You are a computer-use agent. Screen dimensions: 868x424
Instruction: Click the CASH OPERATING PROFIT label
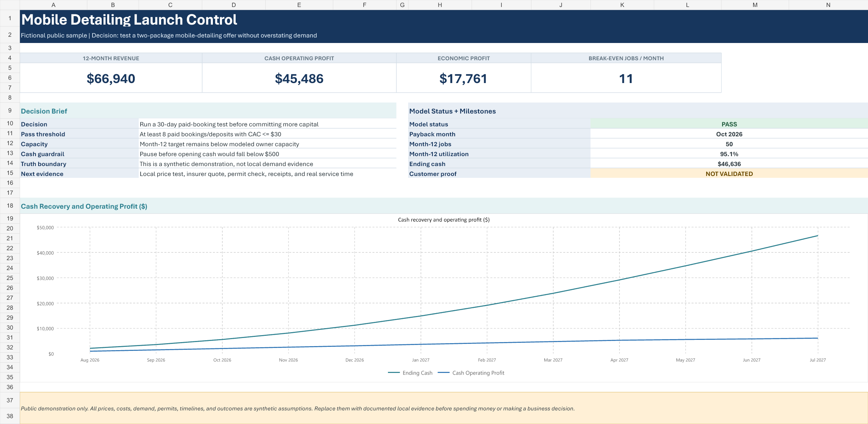click(299, 58)
